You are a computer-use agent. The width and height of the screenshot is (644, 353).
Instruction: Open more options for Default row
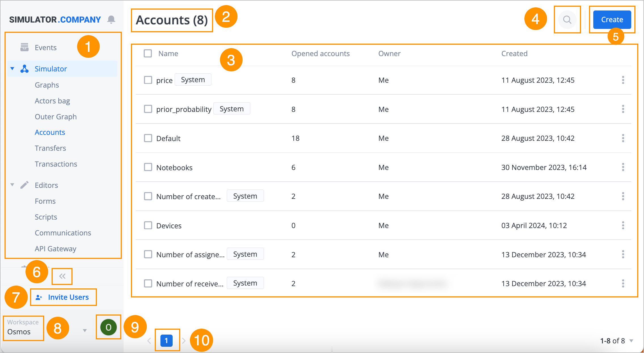tap(623, 138)
